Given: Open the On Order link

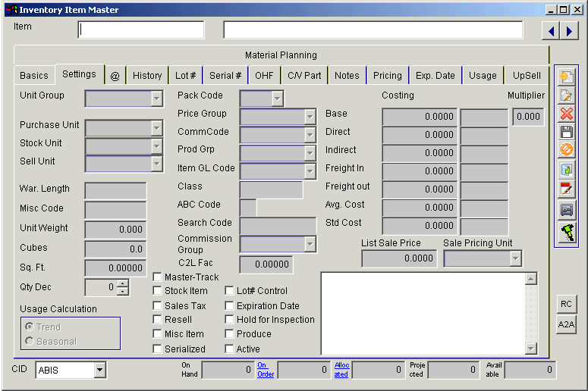Looking at the screenshot, I should (265, 369).
